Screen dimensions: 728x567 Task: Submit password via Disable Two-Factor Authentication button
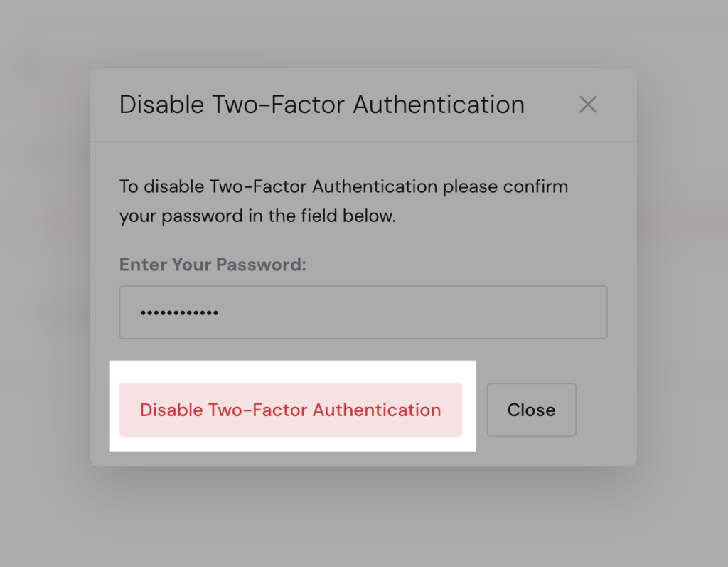[290, 410]
